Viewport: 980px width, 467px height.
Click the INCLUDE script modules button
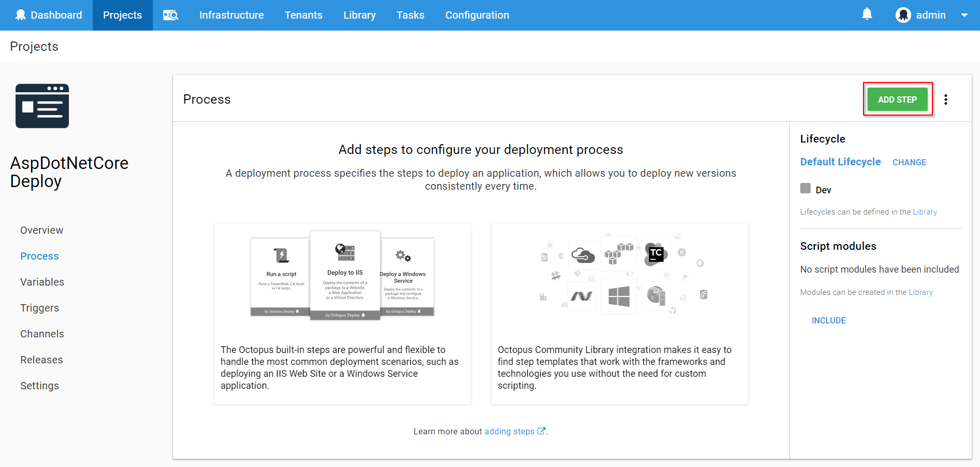829,320
